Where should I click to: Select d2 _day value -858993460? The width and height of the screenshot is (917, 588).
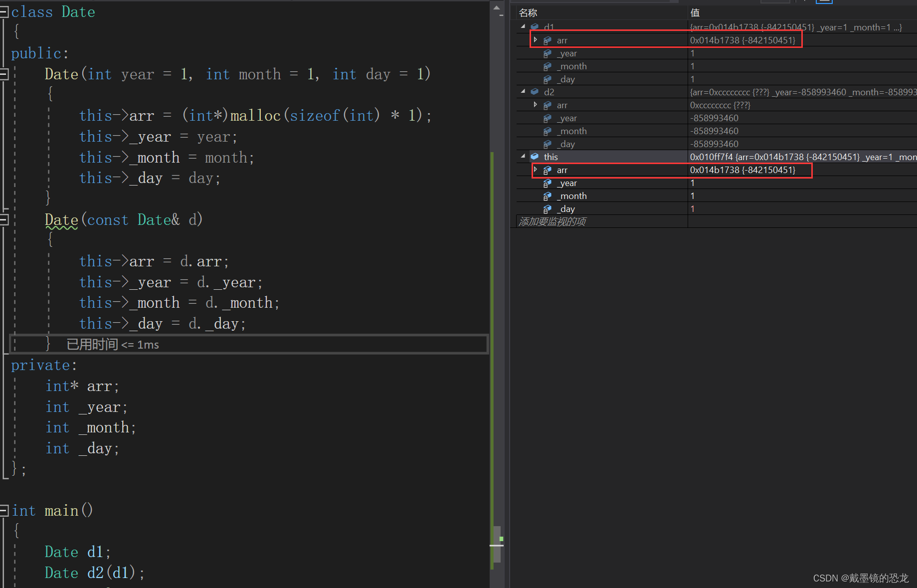coord(714,144)
